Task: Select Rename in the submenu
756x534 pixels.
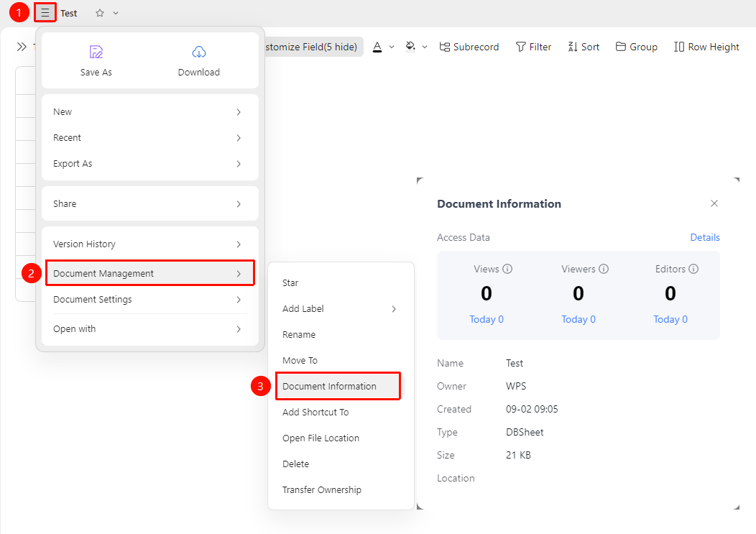Action: coord(341,335)
